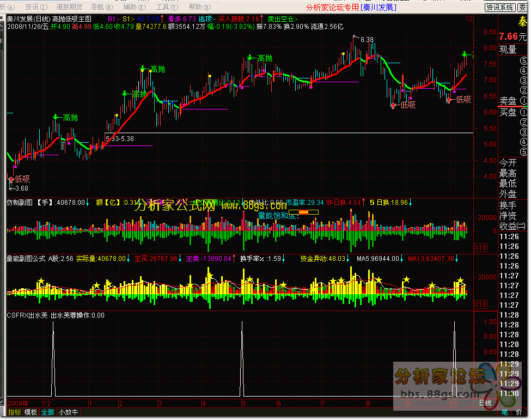
Task: Open the 辅助(E) menu
Action: click(x=135, y=7)
